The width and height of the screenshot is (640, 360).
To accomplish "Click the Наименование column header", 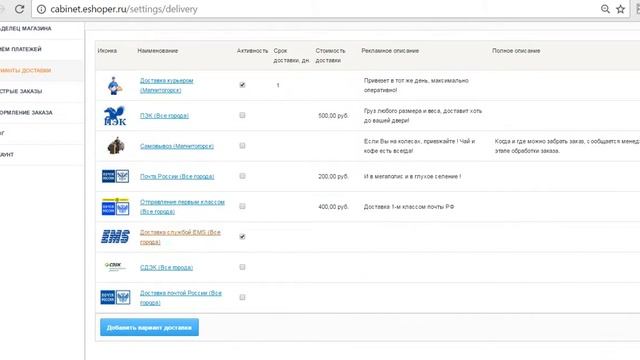I will pos(158,51).
